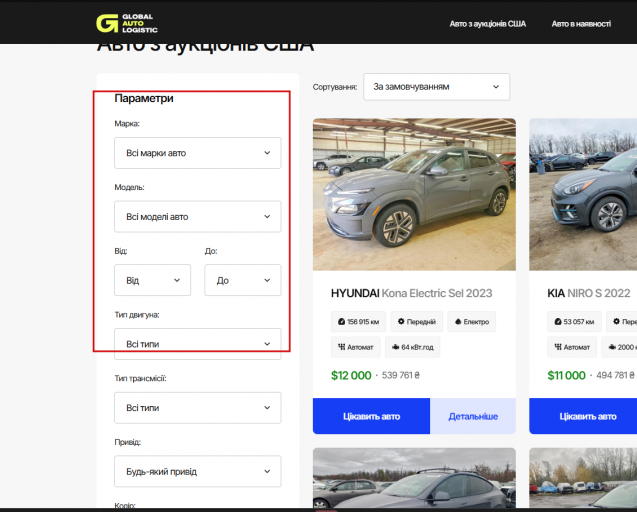Click the 'Параметри' heading
This screenshot has height=512, width=637.
[x=144, y=98]
